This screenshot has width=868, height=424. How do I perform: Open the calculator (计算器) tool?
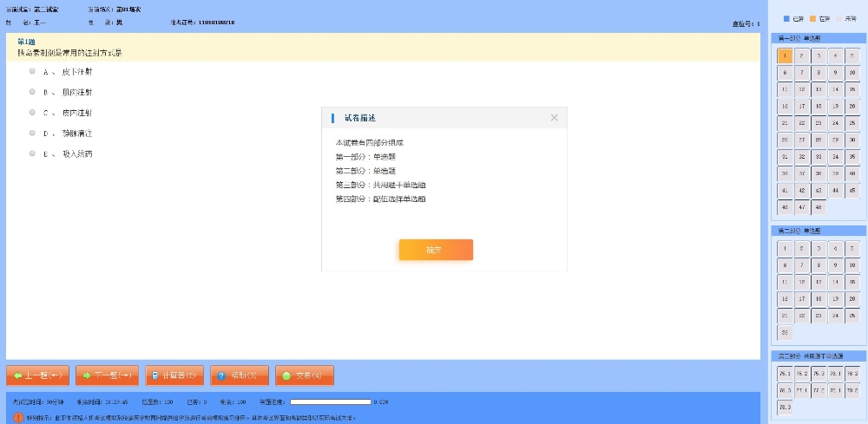(x=174, y=375)
